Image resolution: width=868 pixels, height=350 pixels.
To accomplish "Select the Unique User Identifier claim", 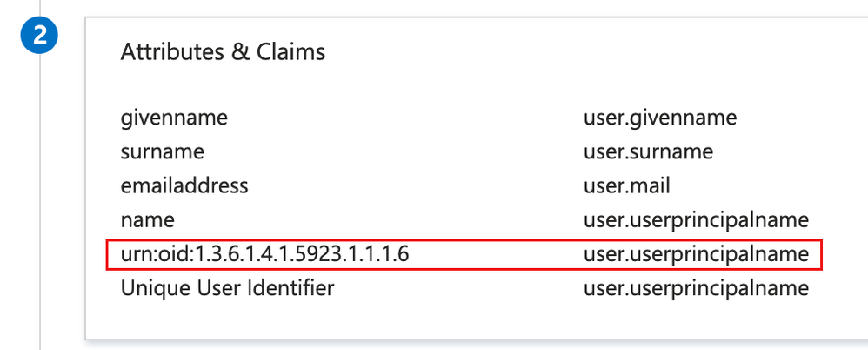I will point(227,287).
